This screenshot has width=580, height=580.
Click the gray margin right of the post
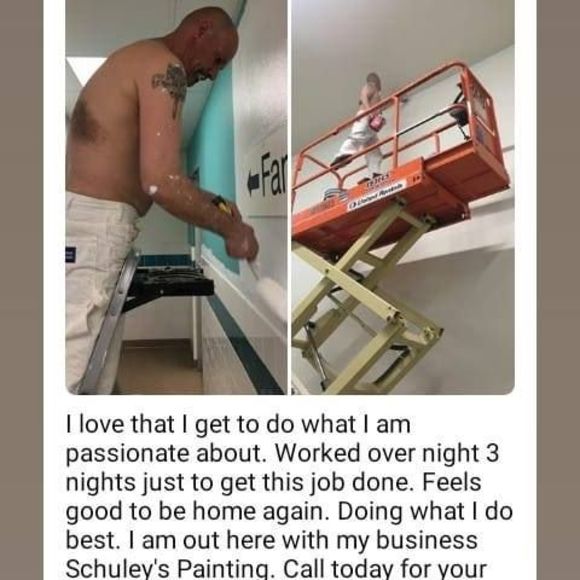[558, 290]
